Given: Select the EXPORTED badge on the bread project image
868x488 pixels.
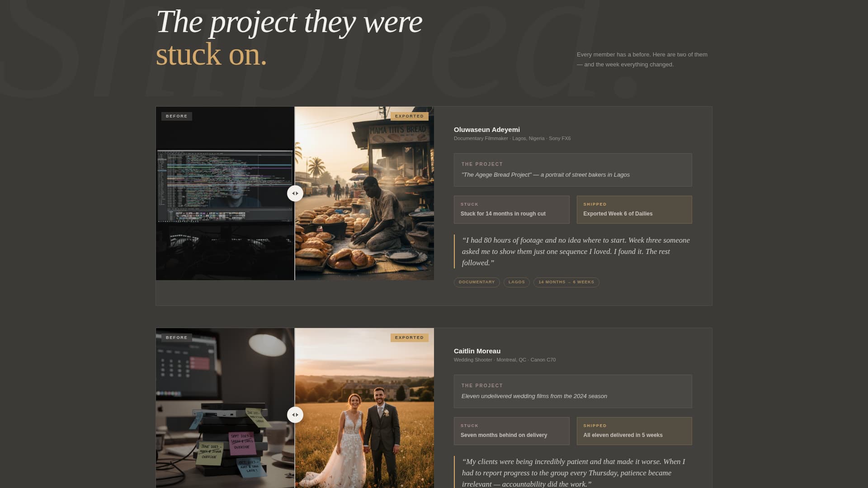Looking at the screenshot, I should 409,116.
